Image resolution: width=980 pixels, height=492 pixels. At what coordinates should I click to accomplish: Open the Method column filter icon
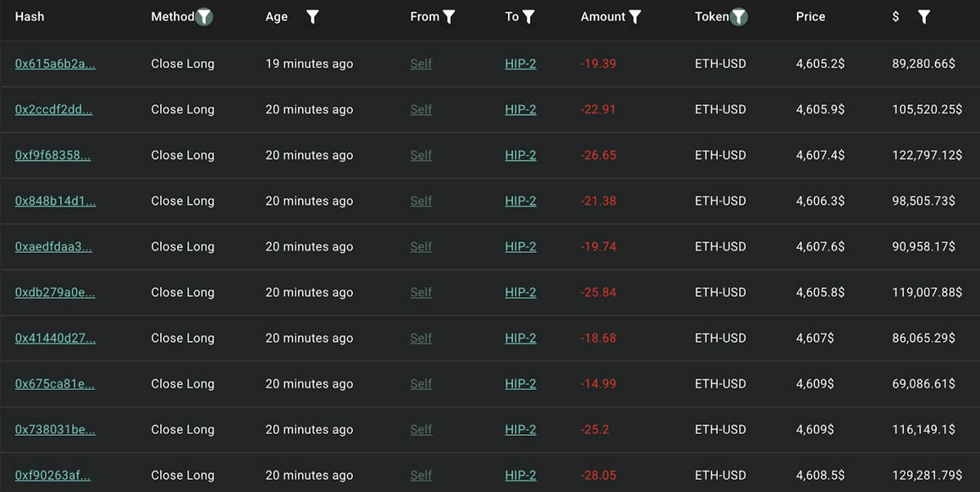pyautogui.click(x=204, y=16)
